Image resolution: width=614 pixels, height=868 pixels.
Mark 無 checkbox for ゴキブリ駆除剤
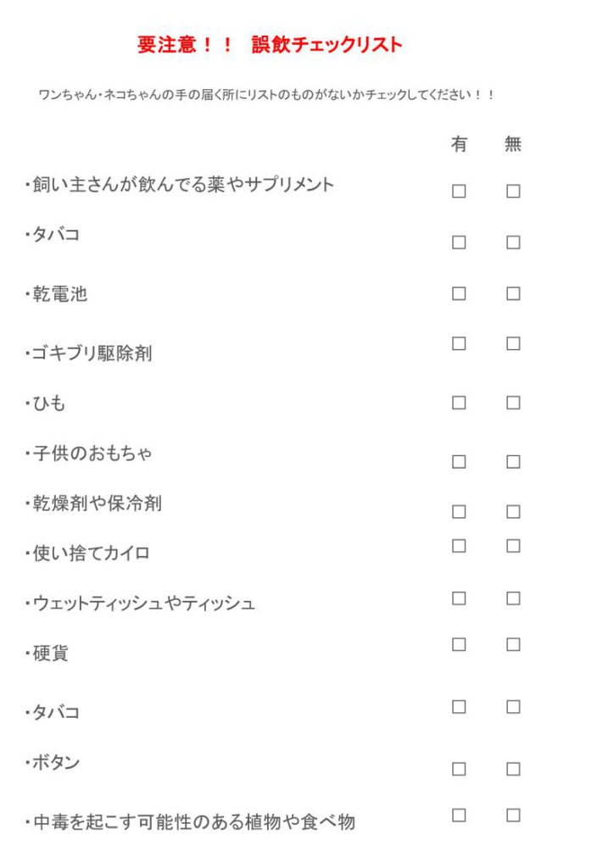(x=513, y=344)
